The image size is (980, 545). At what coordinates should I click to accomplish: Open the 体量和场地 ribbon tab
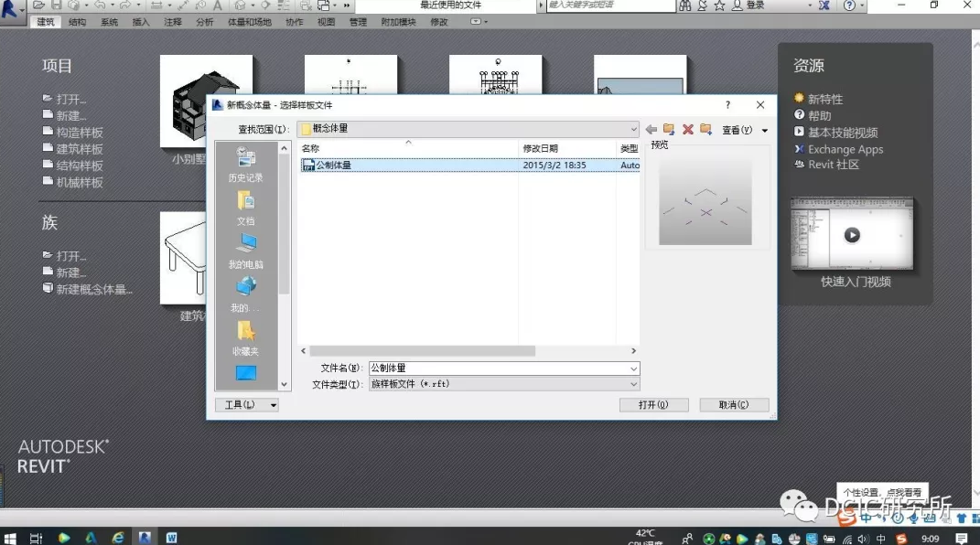point(249,22)
